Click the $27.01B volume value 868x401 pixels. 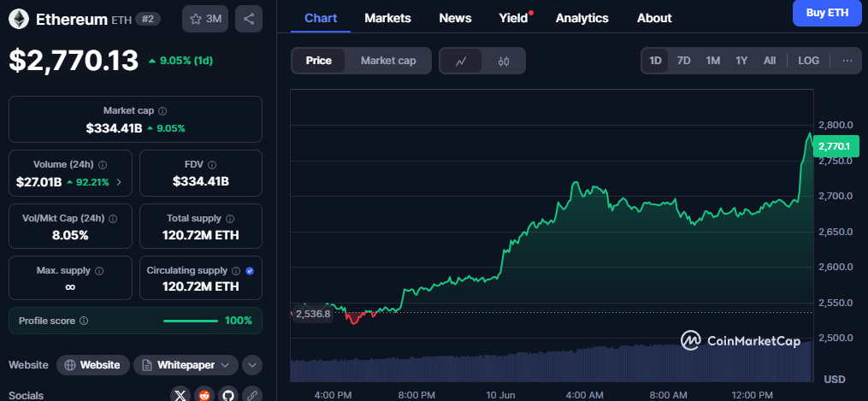coord(38,181)
